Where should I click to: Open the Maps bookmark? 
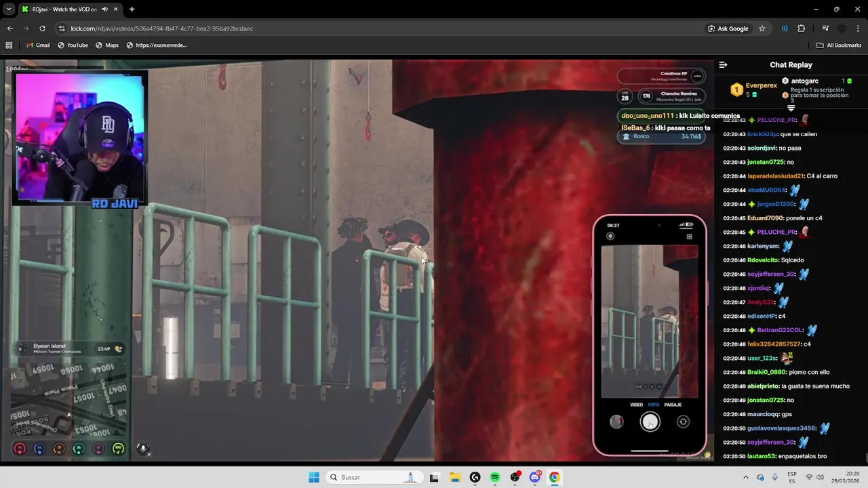[107, 45]
